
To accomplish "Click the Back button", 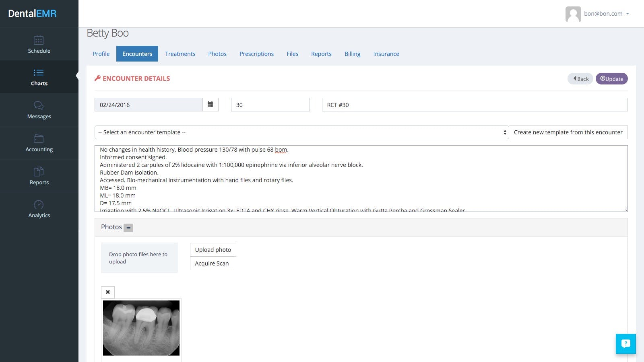I will click(x=580, y=78).
